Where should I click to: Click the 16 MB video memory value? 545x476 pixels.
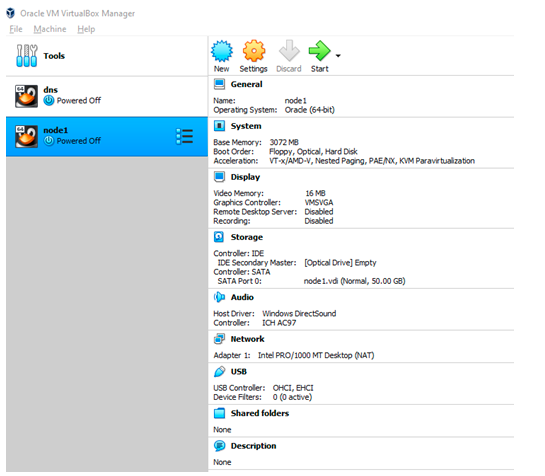click(315, 193)
